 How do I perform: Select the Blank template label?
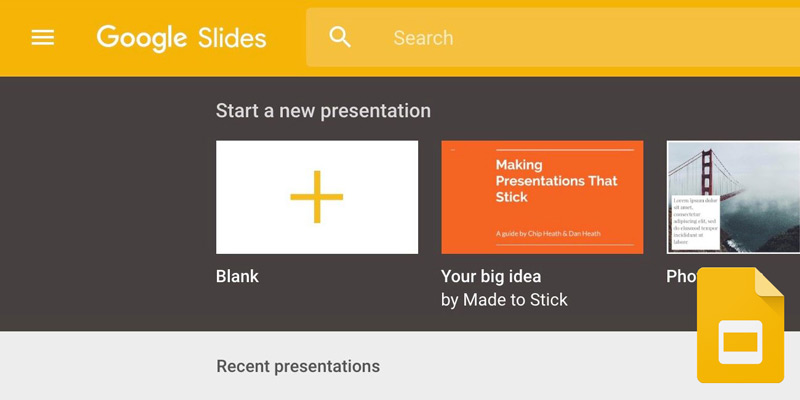click(237, 276)
